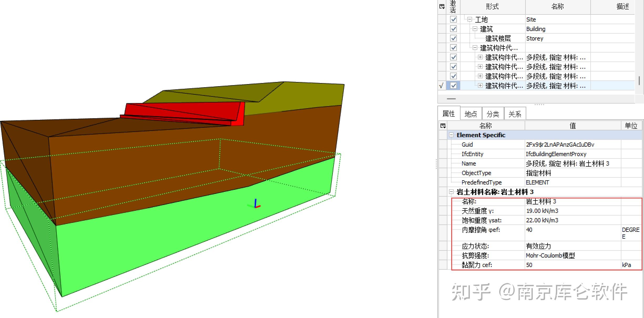644x318 pixels.
Task: Click the 描述 column header
Action: click(623, 7)
